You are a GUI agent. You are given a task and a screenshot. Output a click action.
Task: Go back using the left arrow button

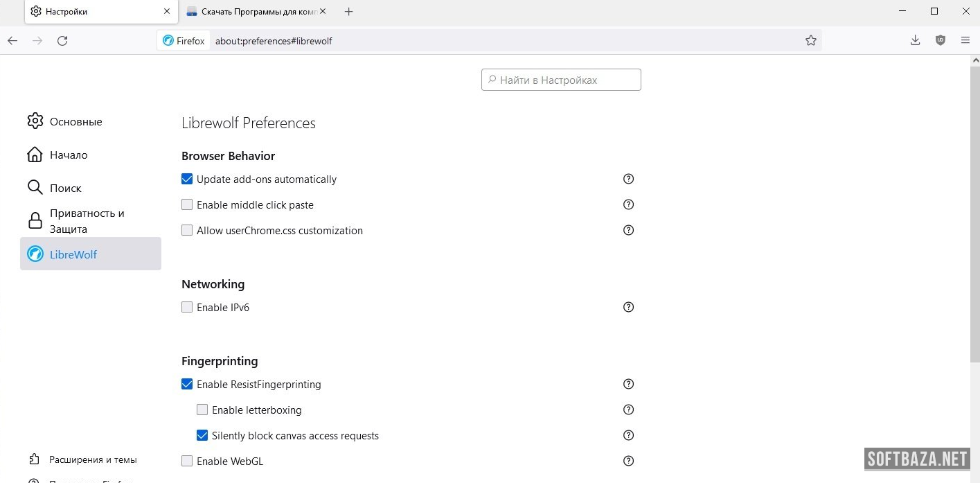(12, 41)
